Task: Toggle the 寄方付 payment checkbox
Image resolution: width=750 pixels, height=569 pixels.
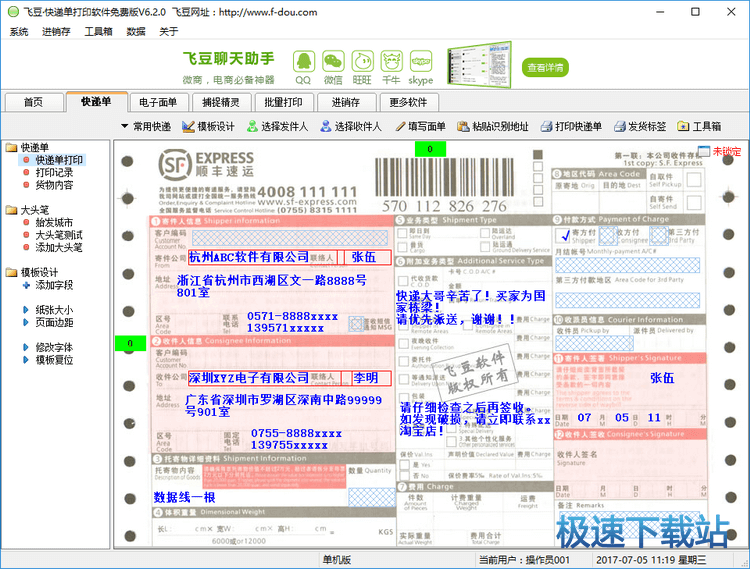Action: pyautogui.click(x=563, y=235)
